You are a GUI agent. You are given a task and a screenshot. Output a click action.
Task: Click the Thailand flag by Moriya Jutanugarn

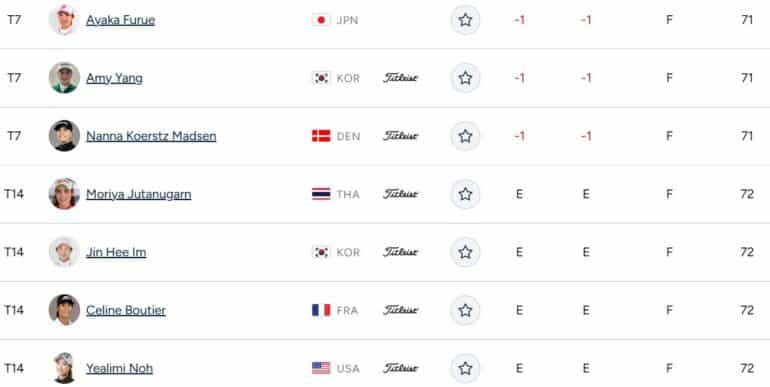(x=321, y=194)
